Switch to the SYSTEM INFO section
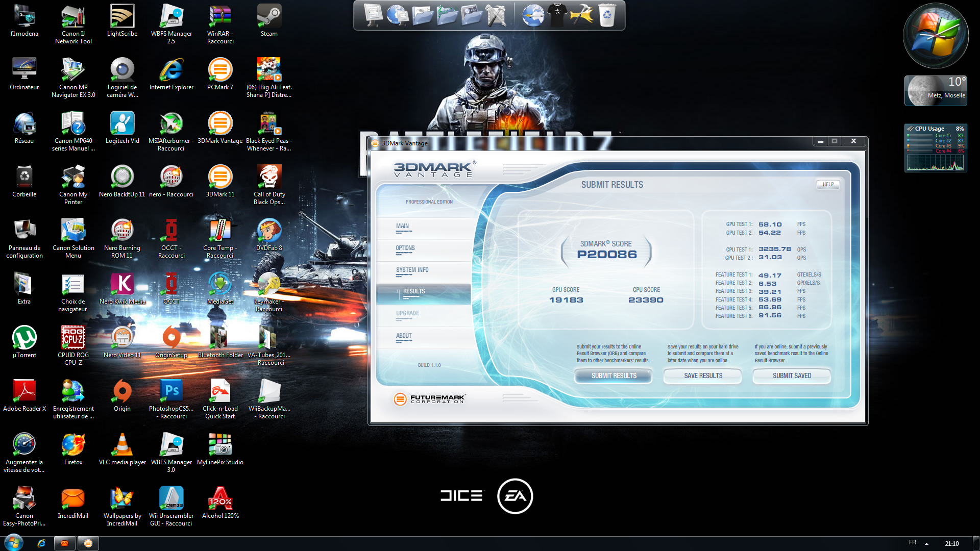Image resolution: width=980 pixels, height=551 pixels. click(x=412, y=270)
